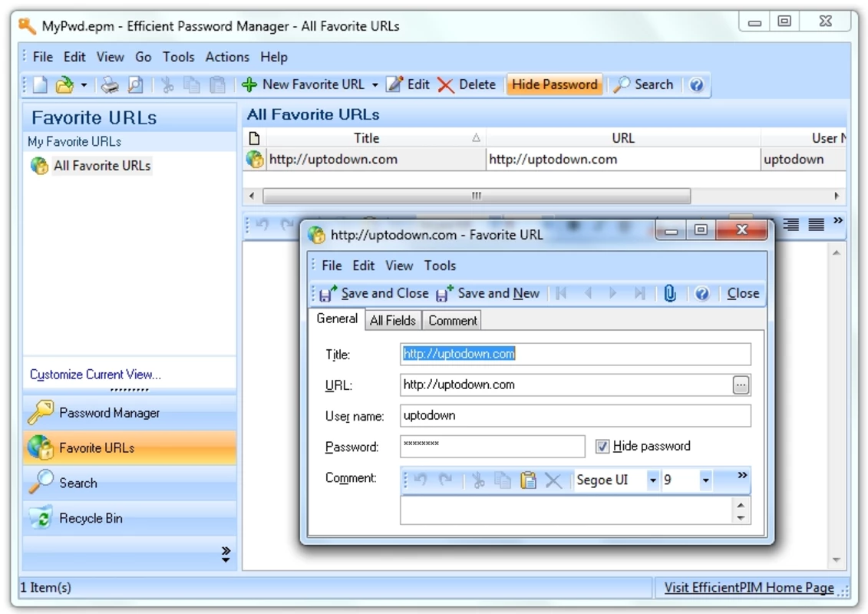Viewport: 868px width, 614px height.
Task: Expand the Comment toolbar overflow chevron
Action: click(x=742, y=475)
